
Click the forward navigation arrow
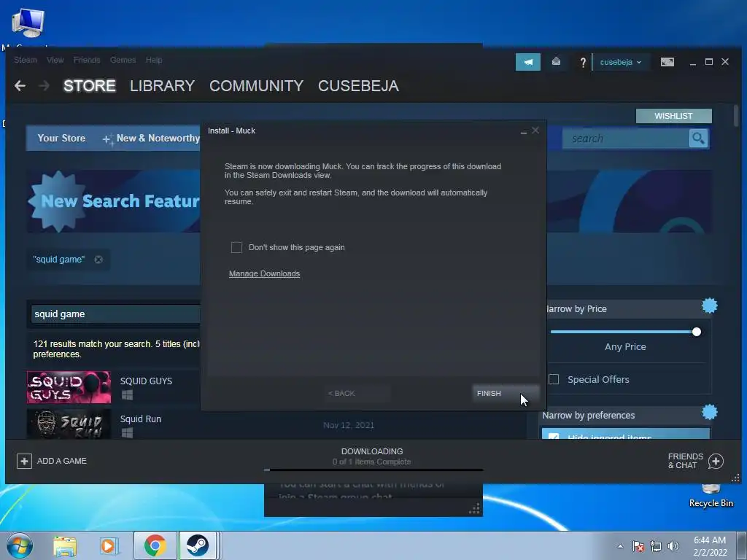click(x=44, y=86)
